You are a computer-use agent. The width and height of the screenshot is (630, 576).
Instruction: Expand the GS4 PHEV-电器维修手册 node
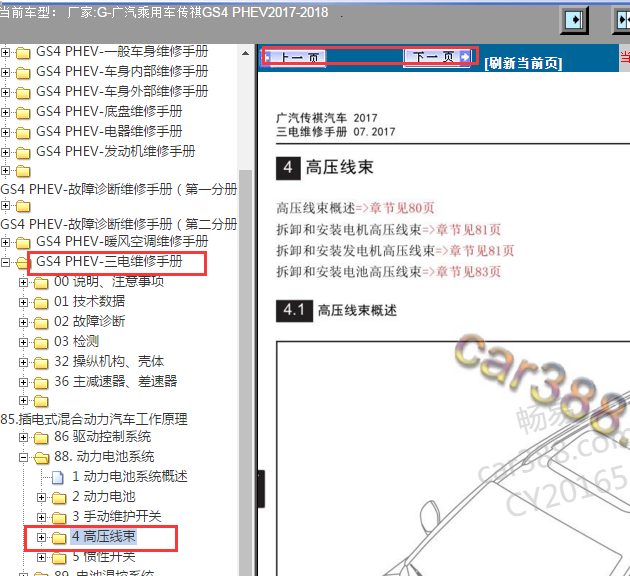[x=5, y=132]
